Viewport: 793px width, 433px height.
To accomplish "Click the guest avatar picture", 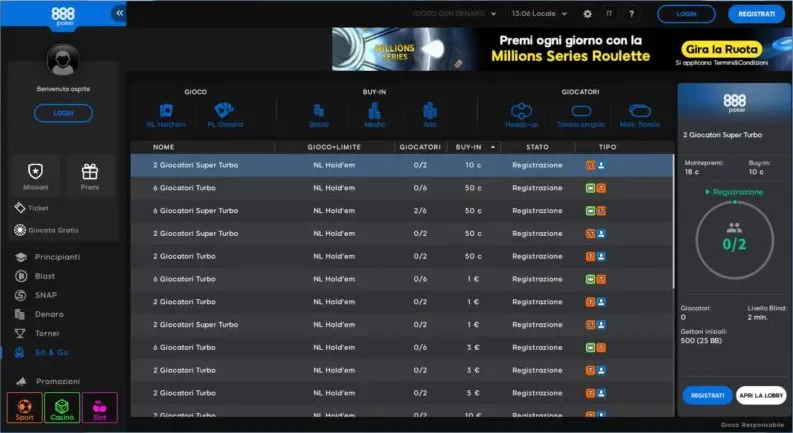I will (x=63, y=60).
